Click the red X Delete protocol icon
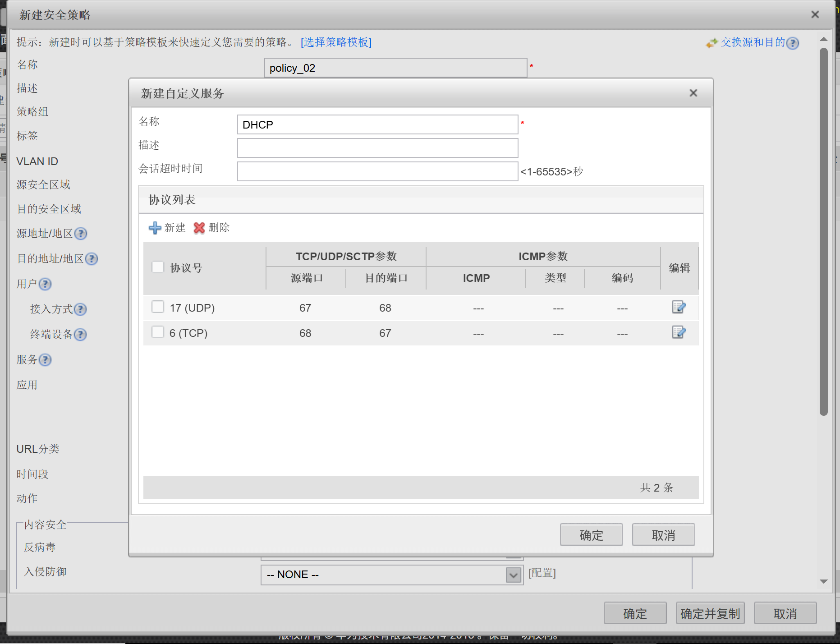Image resolution: width=840 pixels, height=644 pixels. click(x=199, y=228)
